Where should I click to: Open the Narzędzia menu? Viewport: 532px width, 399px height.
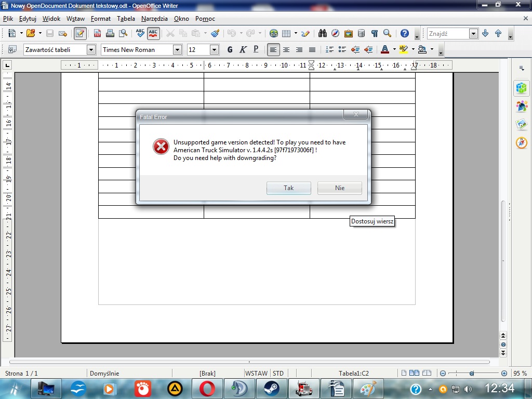tap(154, 19)
